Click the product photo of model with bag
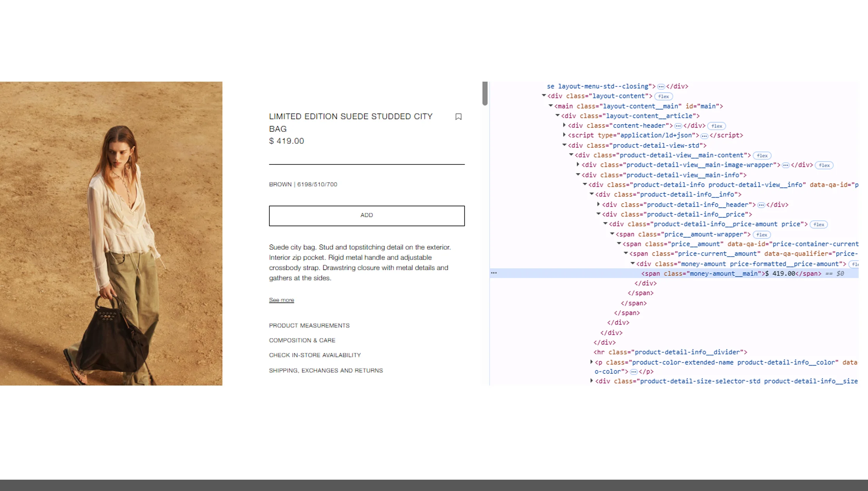Viewport: 868px width, 491px height. (111, 233)
